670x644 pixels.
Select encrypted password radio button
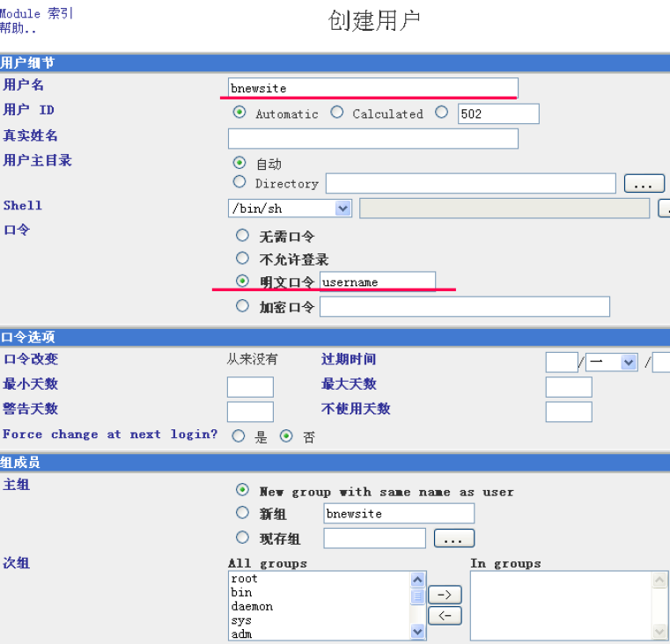(242, 306)
